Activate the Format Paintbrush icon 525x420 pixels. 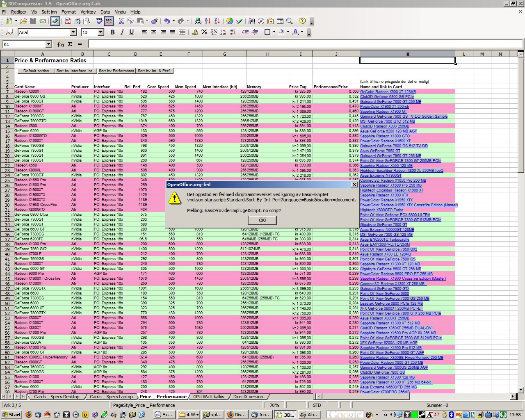tap(154, 21)
